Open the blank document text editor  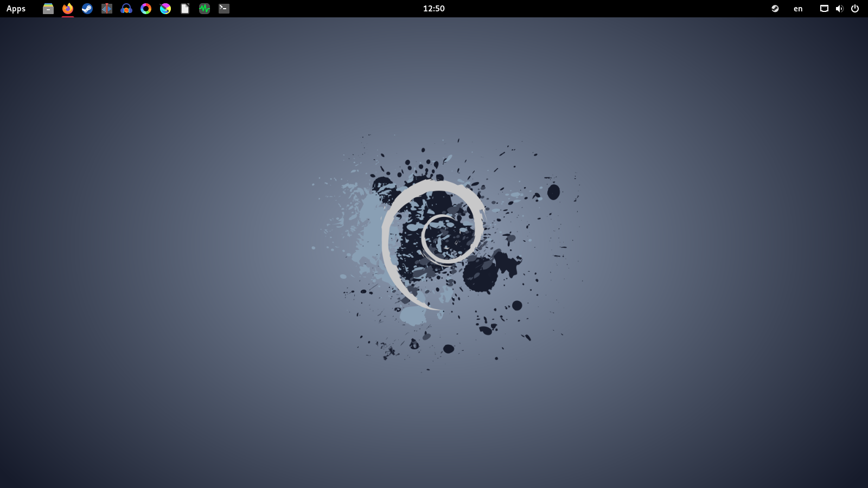(185, 9)
